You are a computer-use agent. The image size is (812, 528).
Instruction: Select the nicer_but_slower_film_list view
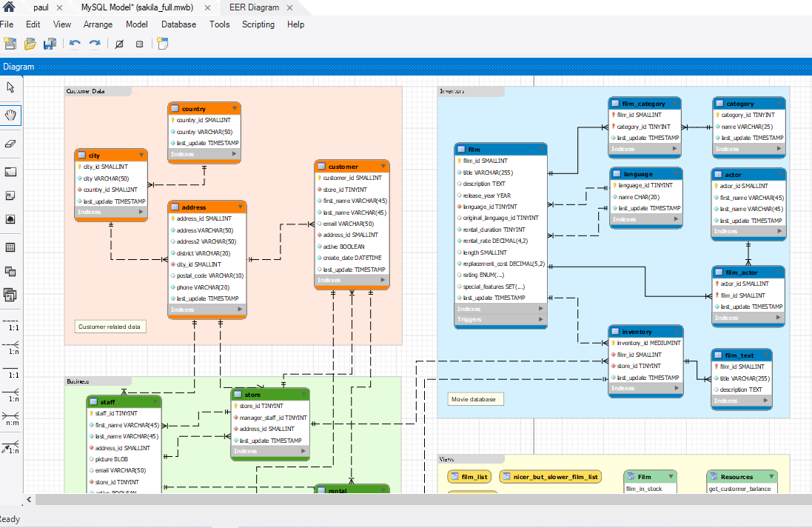point(550,477)
